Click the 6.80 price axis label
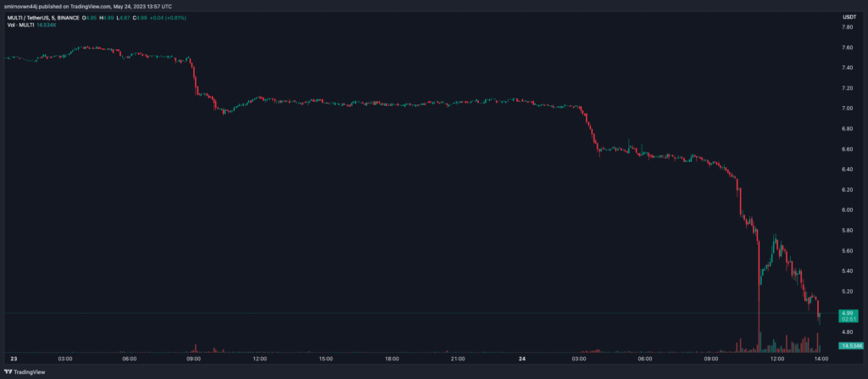868x379 pixels. [x=847, y=129]
